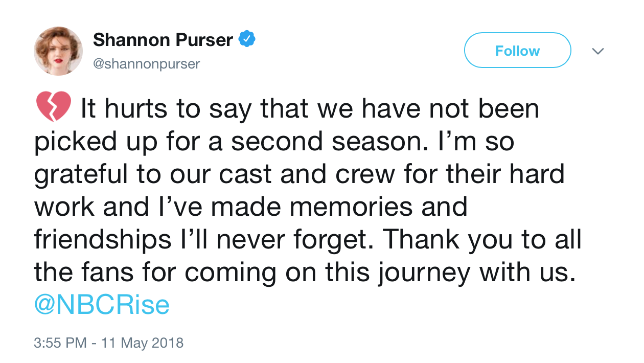Click the tweet line starting 'It hurts to say'
Viewport: 644px width, 363px height.
pyautogui.click(x=310, y=109)
